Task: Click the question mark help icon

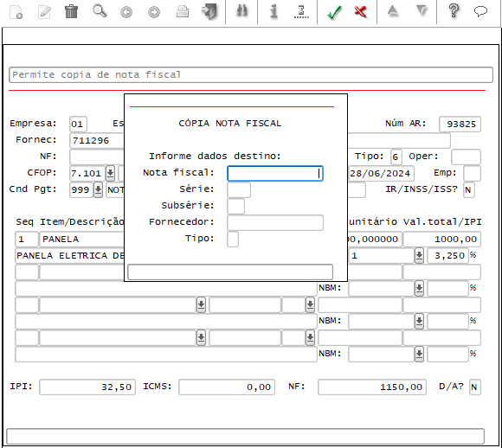Action: [454, 11]
